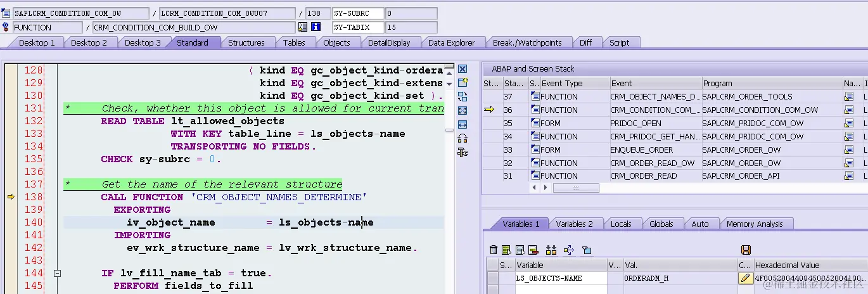Click the gear icon beside FUNCTION field
Screen dimensions: 868x294
(6, 27)
